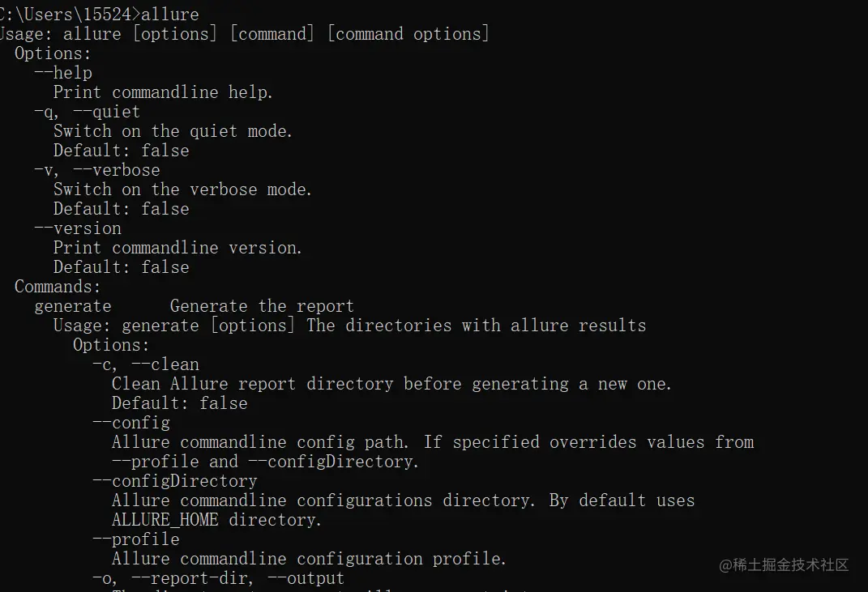Click the "-c, --clean" option
Image resolution: width=868 pixels, height=592 pixels.
tap(146, 364)
